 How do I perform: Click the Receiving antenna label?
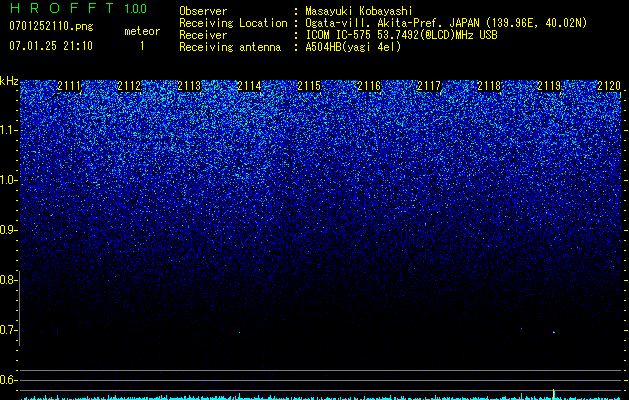coord(230,47)
